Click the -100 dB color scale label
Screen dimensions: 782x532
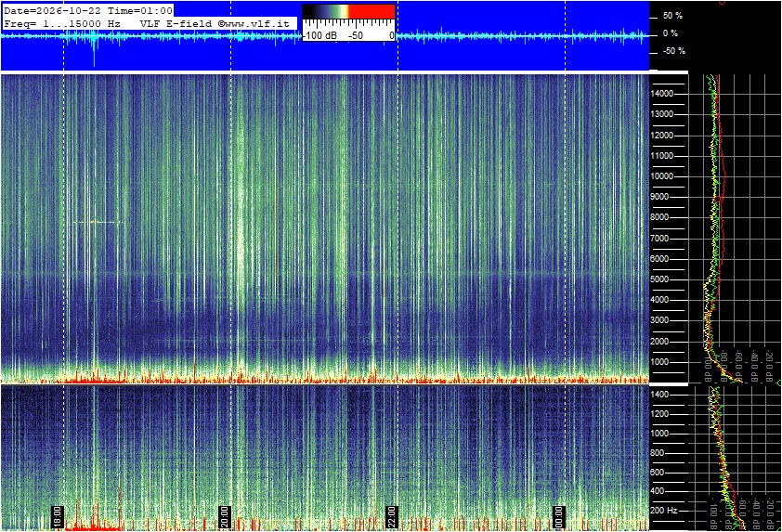click(x=319, y=35)
